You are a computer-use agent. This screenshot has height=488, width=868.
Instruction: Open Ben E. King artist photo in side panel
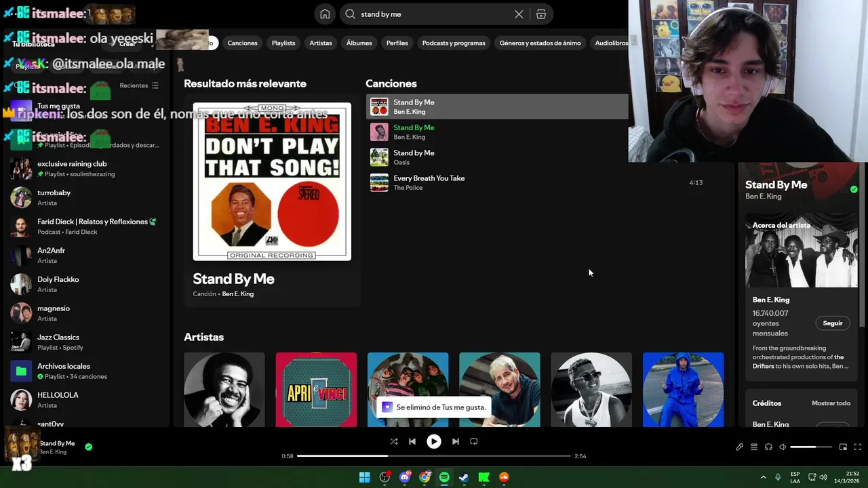(x=802, y=251)
